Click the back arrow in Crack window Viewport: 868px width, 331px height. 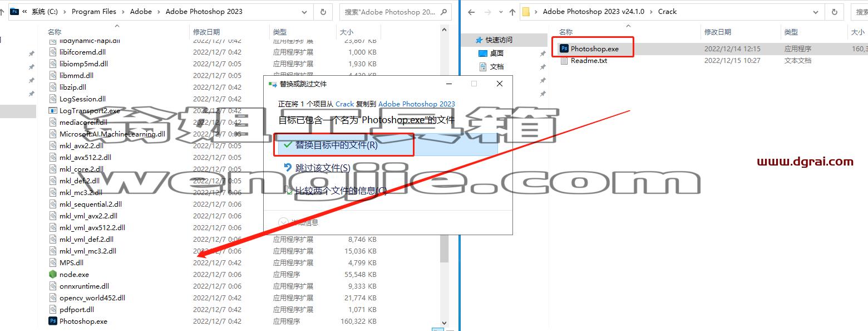pos(471,11)
